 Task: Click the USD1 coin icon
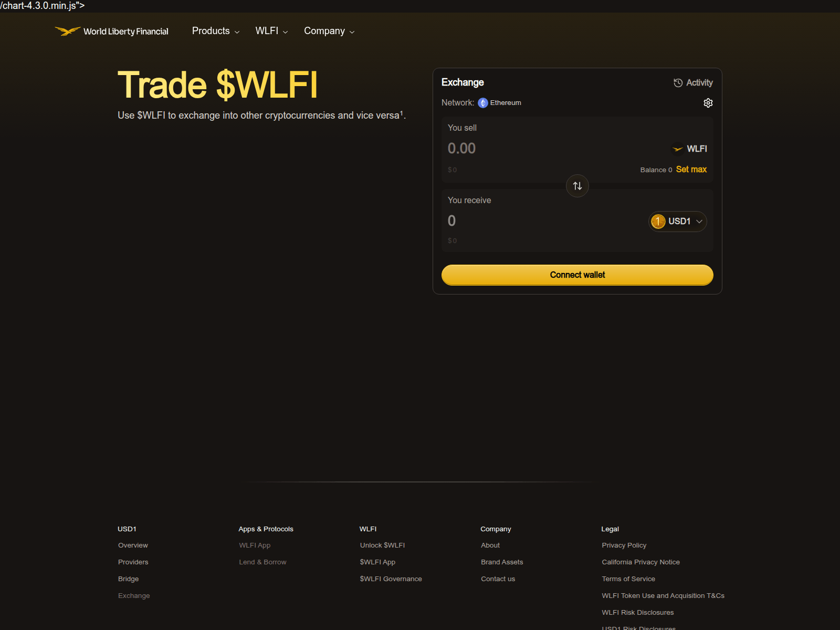pos(658,222)
